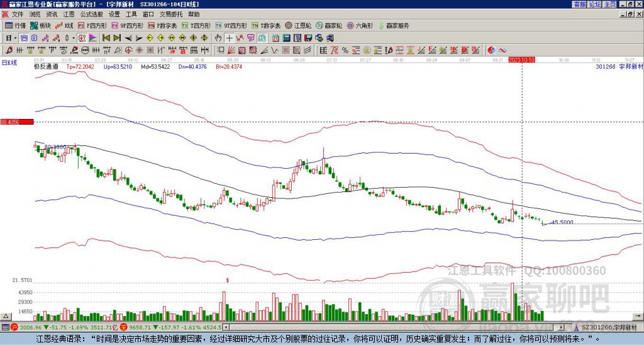Click the yin-yang globe icon

(x=492, y=50)
